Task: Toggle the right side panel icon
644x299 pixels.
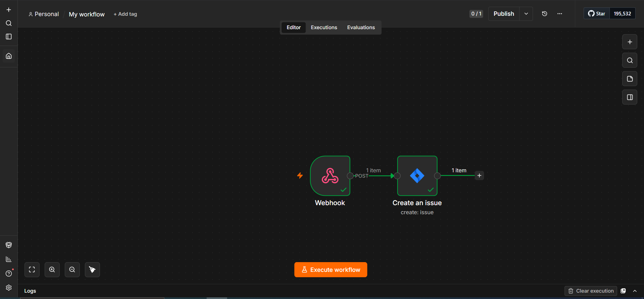Action: [630, 97]
